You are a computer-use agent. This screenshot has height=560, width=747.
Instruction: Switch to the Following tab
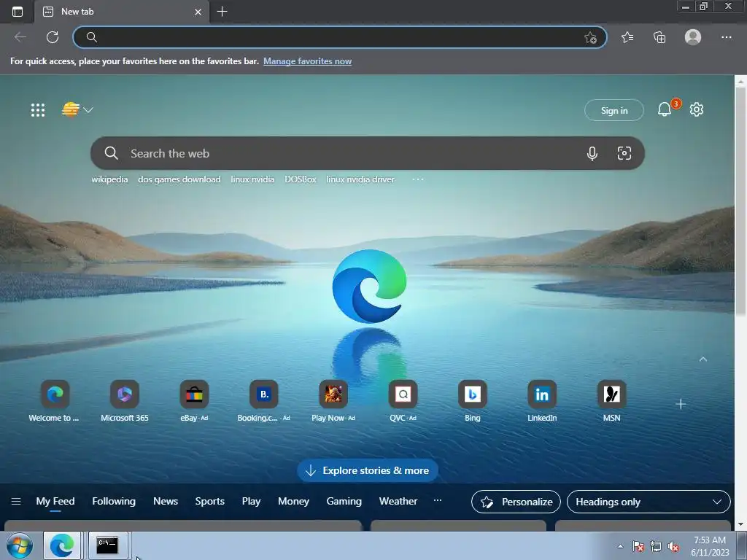click(114, 502)
